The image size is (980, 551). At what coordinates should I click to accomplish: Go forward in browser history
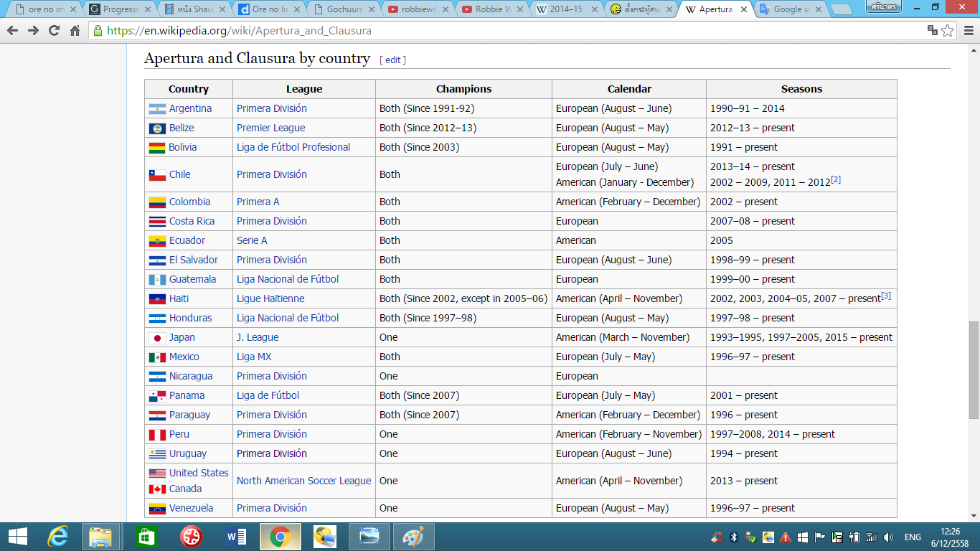point(33,31)
